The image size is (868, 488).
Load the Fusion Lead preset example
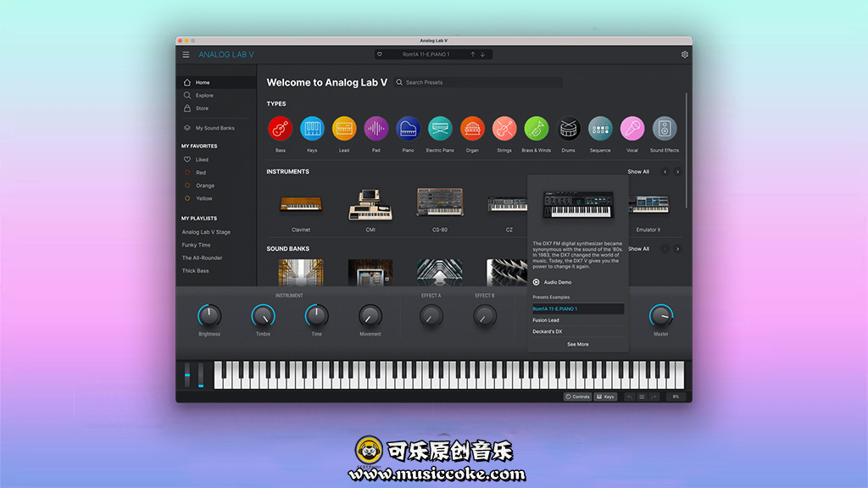[578, 320]
